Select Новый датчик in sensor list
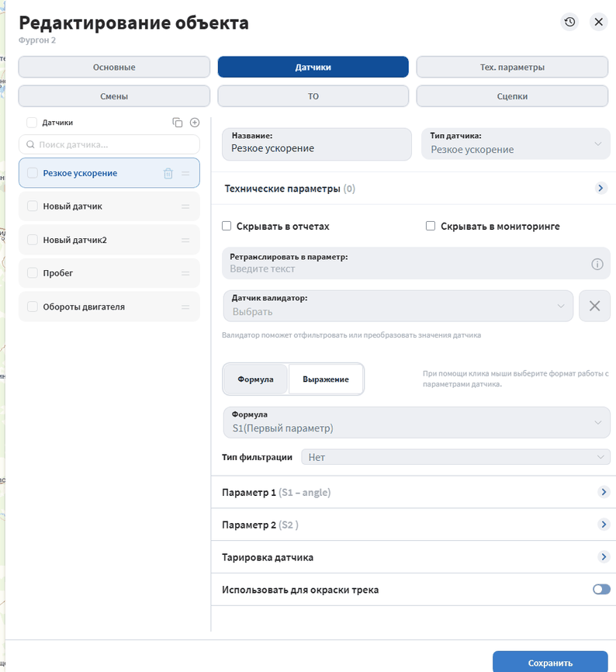 (109, 206)
